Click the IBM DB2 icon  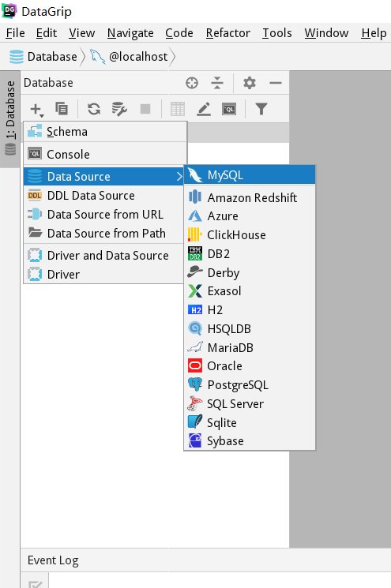click(195, 253)
